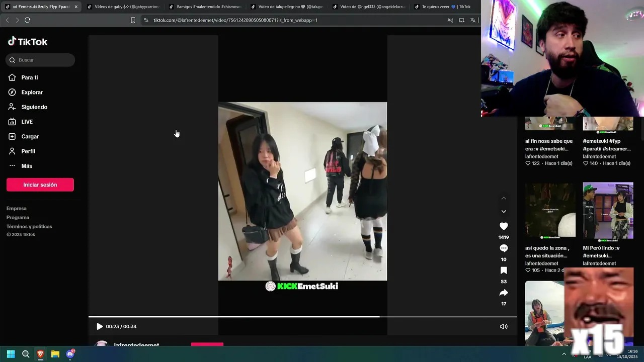Close the xd #emetsuki tab

coord(76,7)
